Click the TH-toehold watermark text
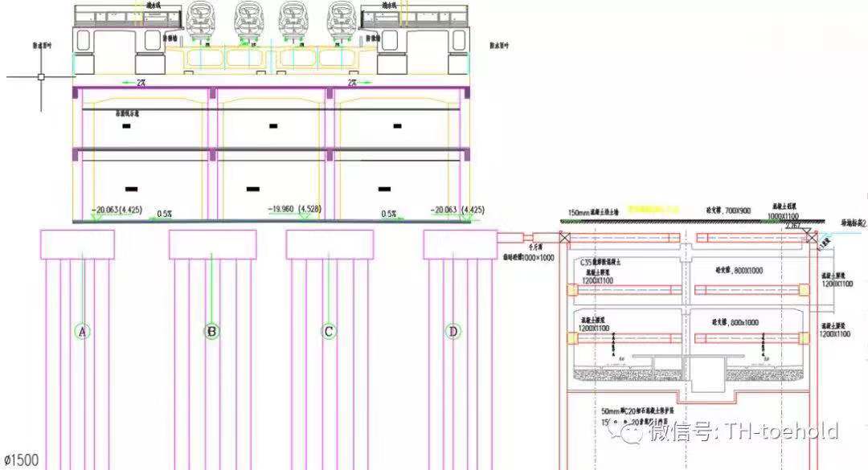Viewport: 868px width, 470px height. click(778, 432)
